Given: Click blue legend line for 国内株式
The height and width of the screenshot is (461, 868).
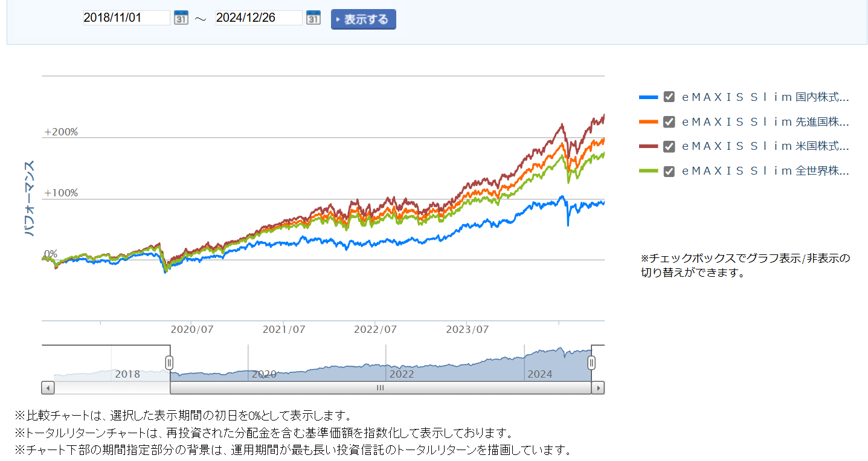Looking at the screenshot, I should pos(648,97).
